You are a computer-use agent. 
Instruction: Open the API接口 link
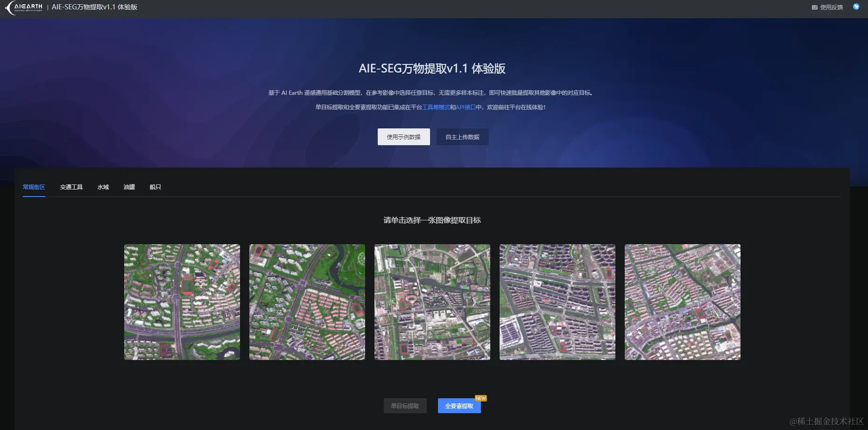466,107
